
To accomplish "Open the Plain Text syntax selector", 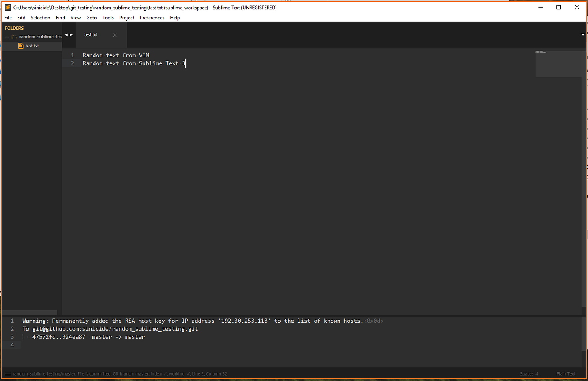I will point(566,373).
